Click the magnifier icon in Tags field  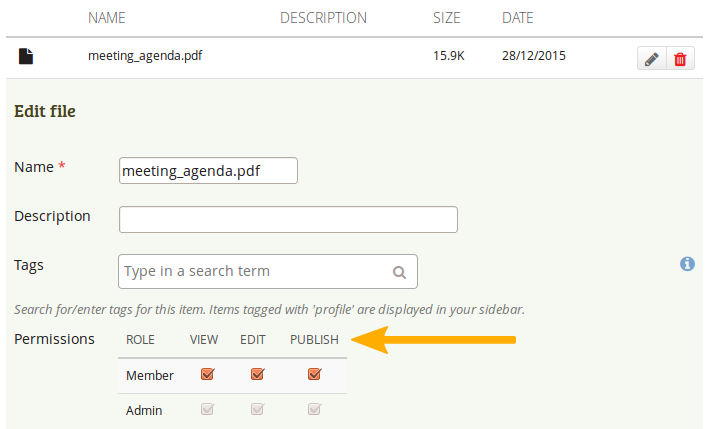pyautogui.click(x=399, y=272)
